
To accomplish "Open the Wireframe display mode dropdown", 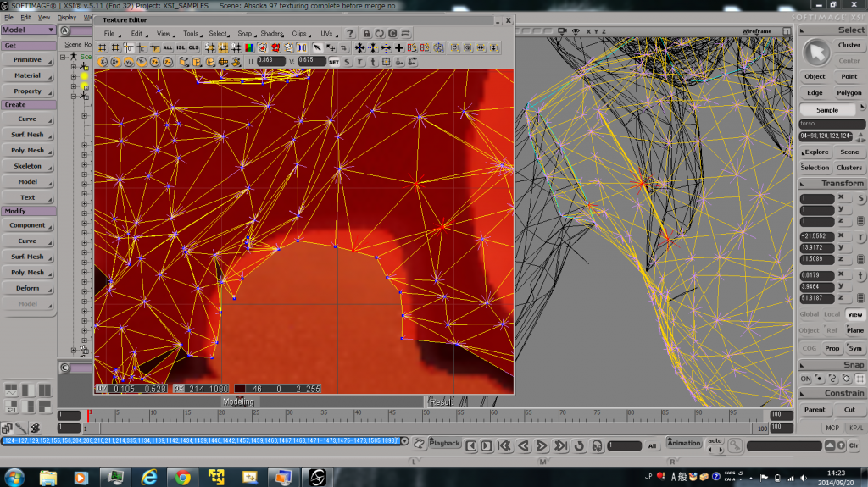I will pyautogui.click(x=757, y=31).
